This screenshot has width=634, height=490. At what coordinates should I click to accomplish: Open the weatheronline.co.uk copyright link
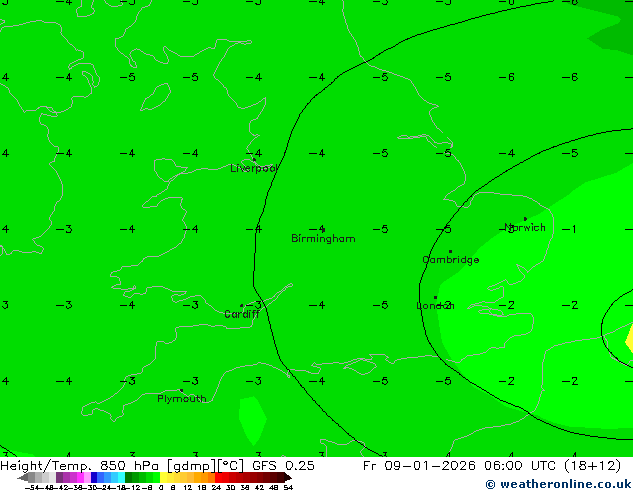(x=559, y=484)
